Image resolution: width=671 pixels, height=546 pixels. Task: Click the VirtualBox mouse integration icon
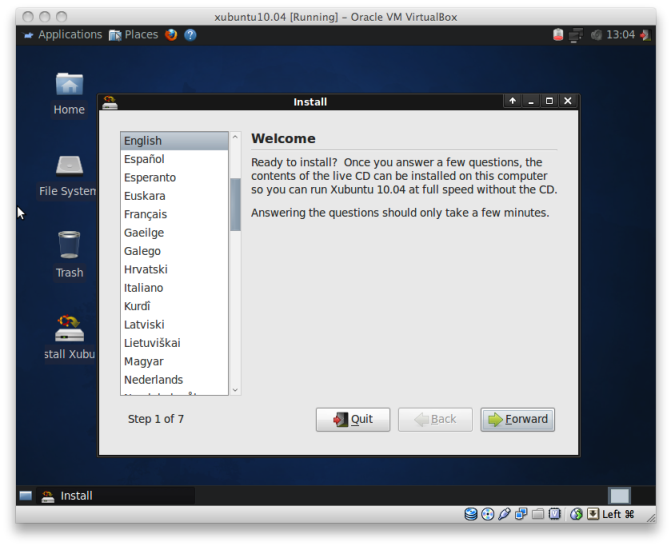coord(576,514)
